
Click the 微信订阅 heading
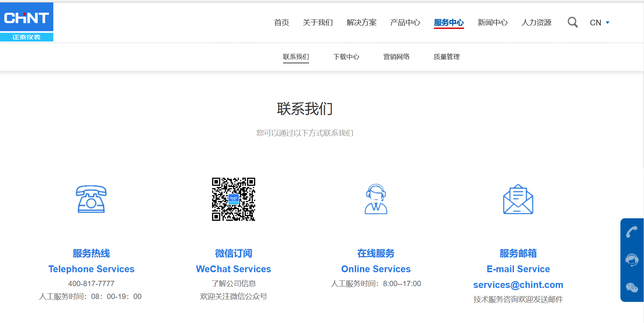pyautogui.click(x=233, y=253)
